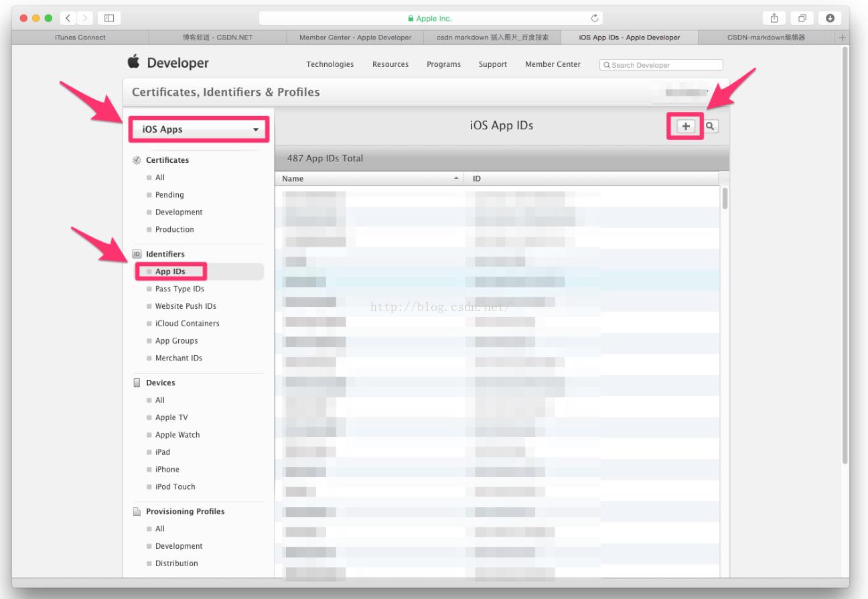Select the iOS App IDs - Apple Developer tab
868x599 pixels.
click(x=630, y=38)
